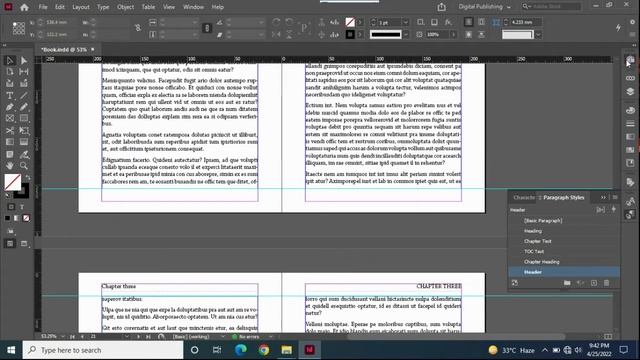The width and height of the screenshot is (640, 360).
Task: Open the Links panel from the dock
Action: click(x=630, y=78)
